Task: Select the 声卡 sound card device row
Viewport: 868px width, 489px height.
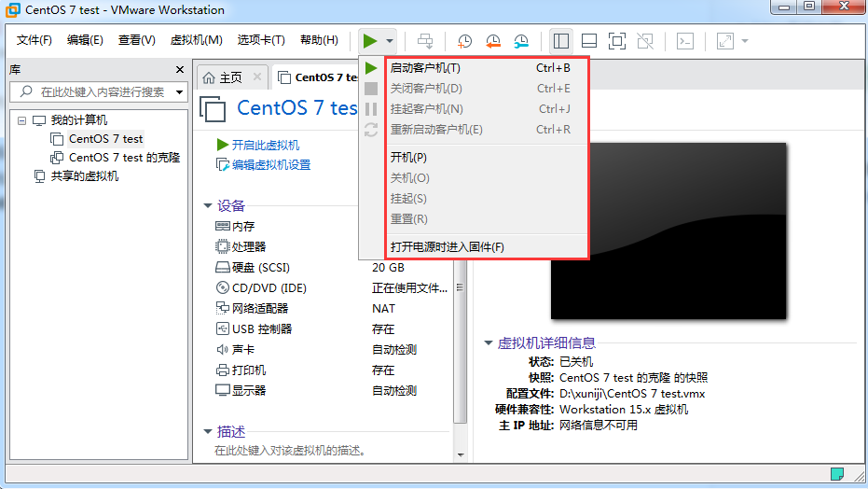Action: pos(332,349)
